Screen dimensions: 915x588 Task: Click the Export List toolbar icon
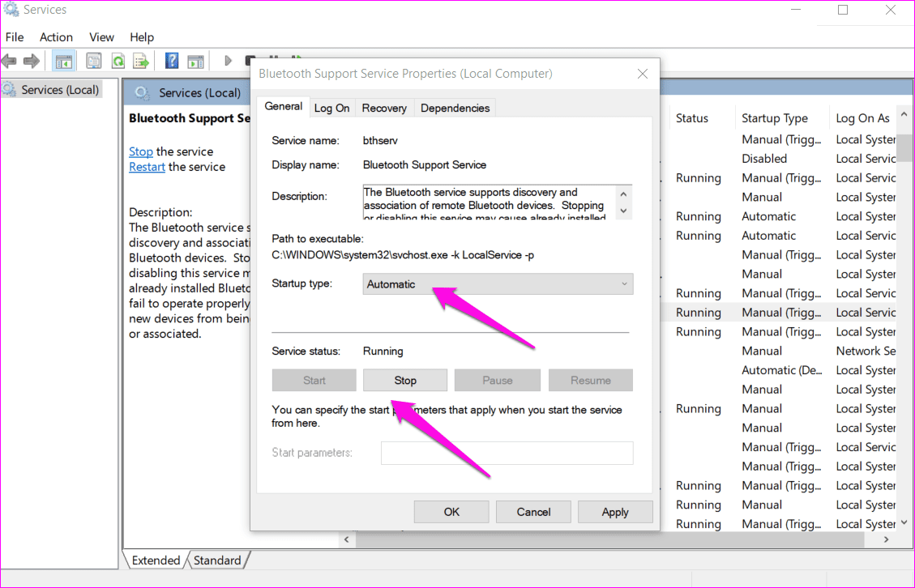(x=141, y=61)
